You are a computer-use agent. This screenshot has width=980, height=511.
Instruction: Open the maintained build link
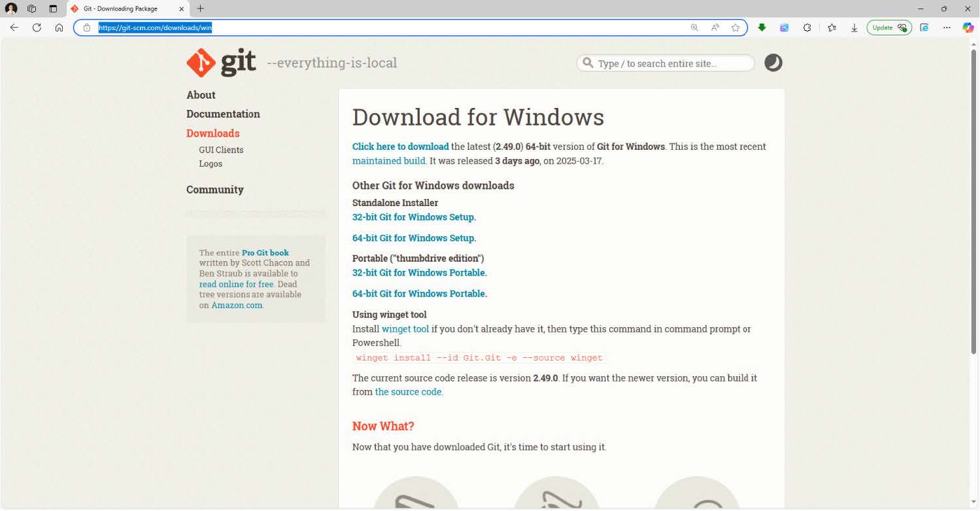[x=389, y=161]
